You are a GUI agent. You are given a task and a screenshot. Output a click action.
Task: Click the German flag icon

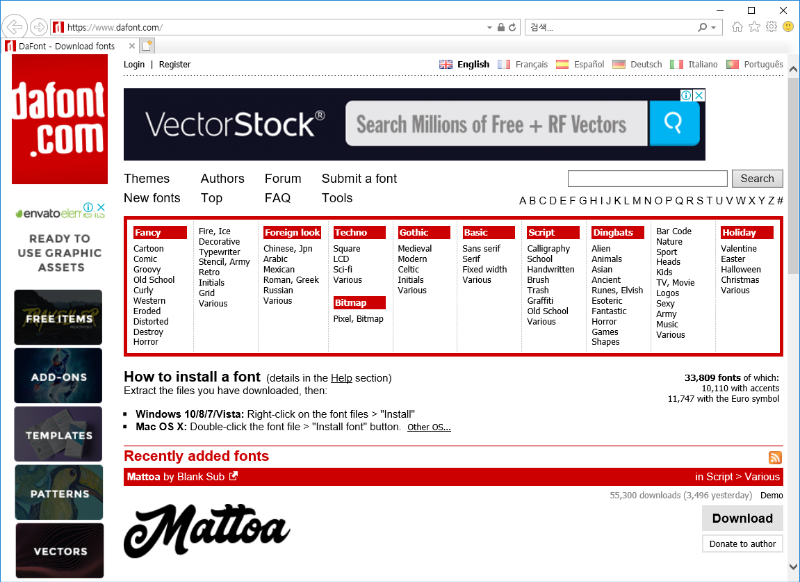click(x=619, y=64)
